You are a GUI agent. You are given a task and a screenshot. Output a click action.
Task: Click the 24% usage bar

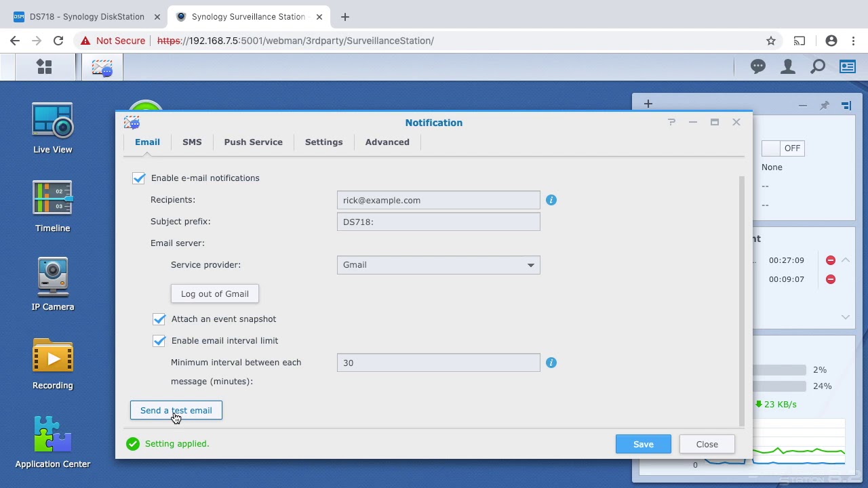pos(778,386)
